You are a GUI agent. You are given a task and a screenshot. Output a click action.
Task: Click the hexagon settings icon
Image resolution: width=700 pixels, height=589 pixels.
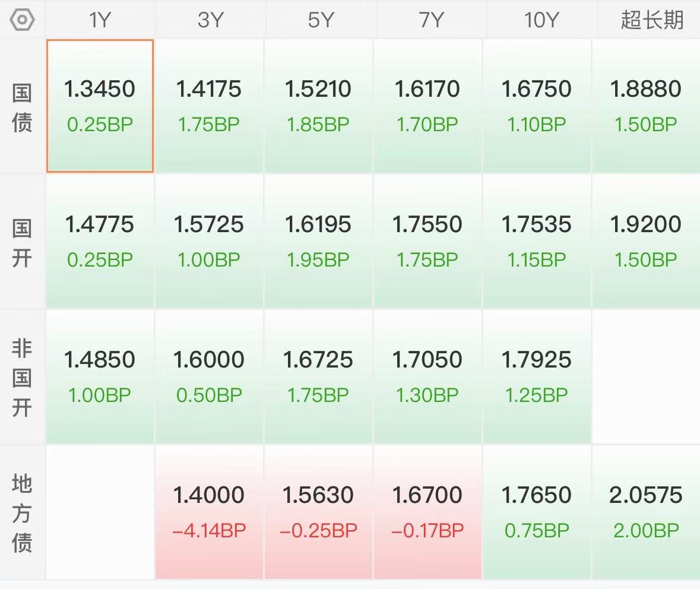coord(22,20)
